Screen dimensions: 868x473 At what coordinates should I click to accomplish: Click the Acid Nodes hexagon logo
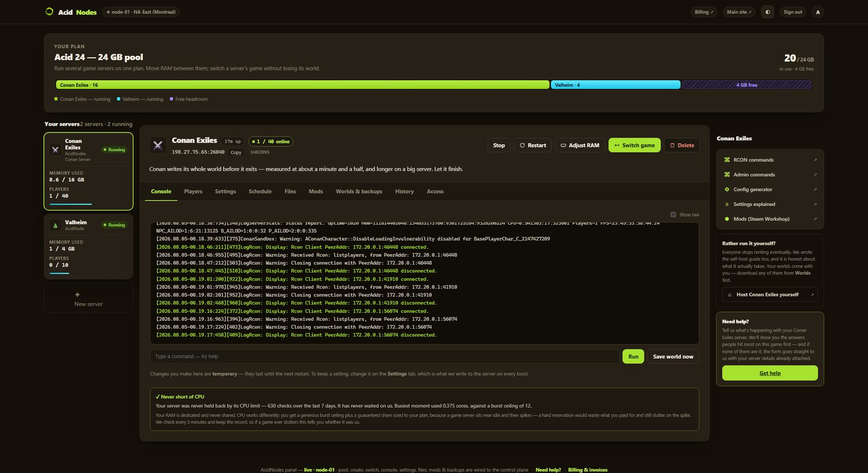tap(49, 11)
